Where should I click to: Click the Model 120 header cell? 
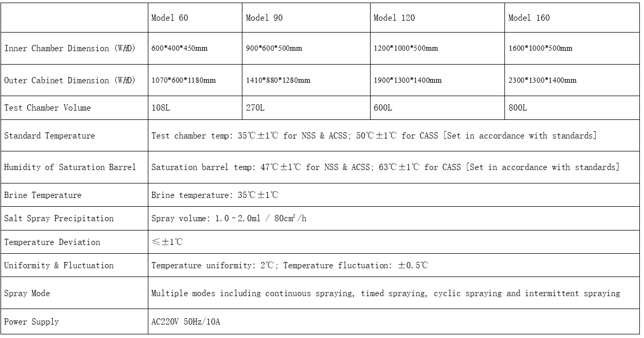[437, 18]
